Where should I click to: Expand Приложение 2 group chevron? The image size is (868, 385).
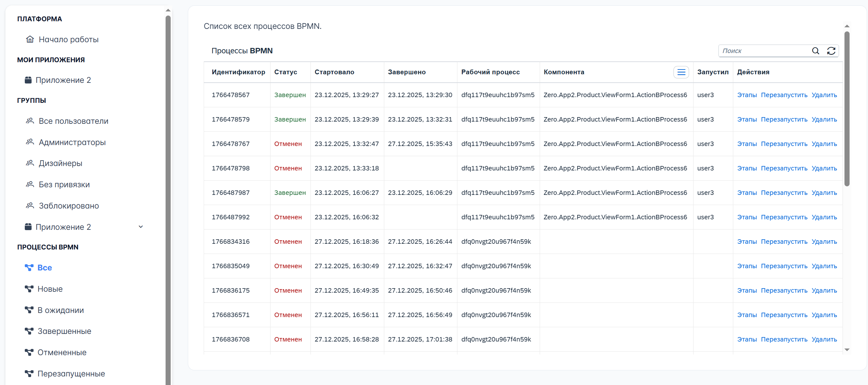[141, 227]
